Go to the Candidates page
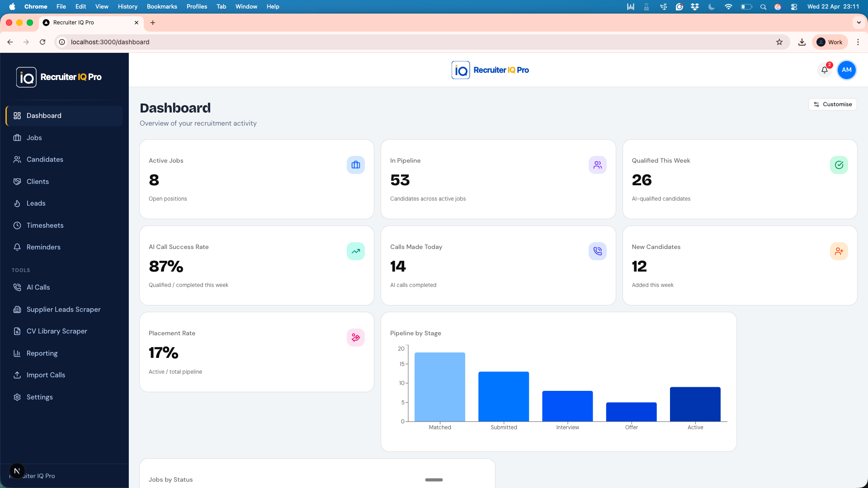 [64, 160]
